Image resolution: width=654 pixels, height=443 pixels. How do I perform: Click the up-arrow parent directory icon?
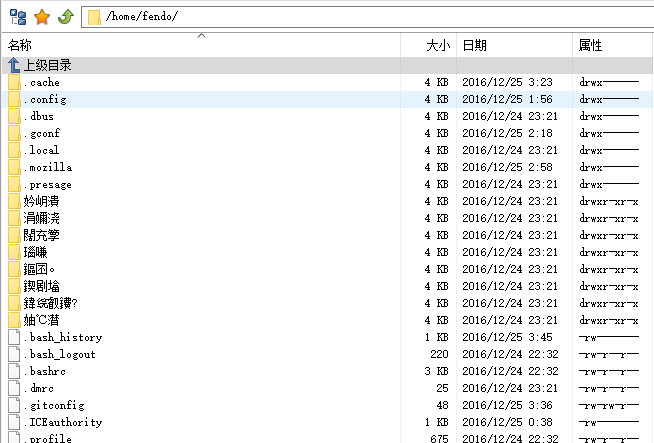tap(14, 65)
